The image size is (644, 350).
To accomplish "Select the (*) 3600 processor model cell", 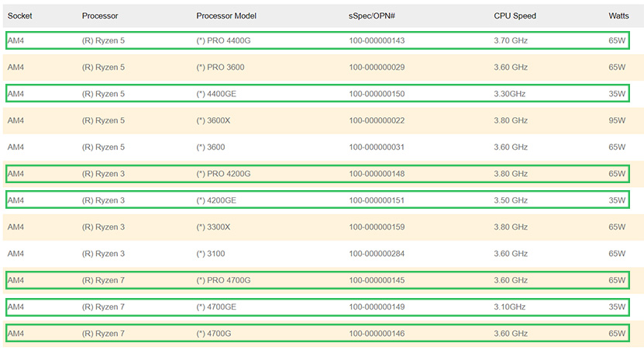I will pos(211,147).
